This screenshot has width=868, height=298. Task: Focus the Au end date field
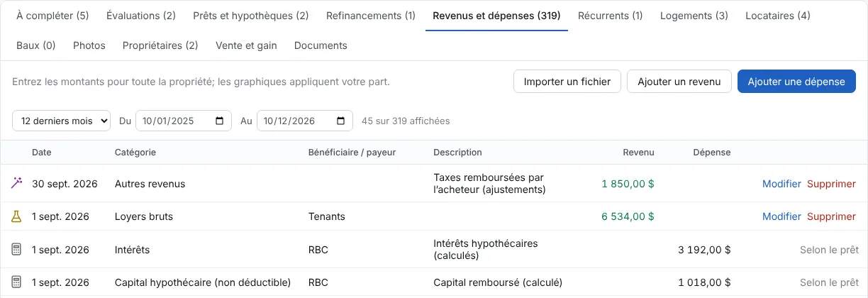point(304,121)
